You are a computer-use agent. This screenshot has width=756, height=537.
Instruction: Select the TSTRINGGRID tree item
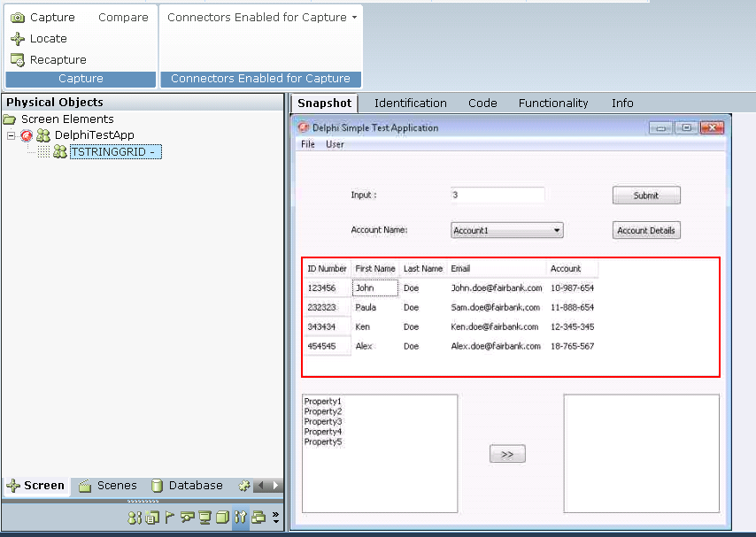point(114,152)
